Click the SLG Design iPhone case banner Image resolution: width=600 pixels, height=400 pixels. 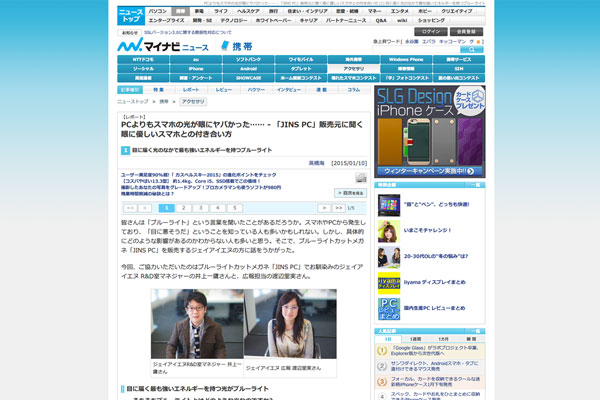430,132
